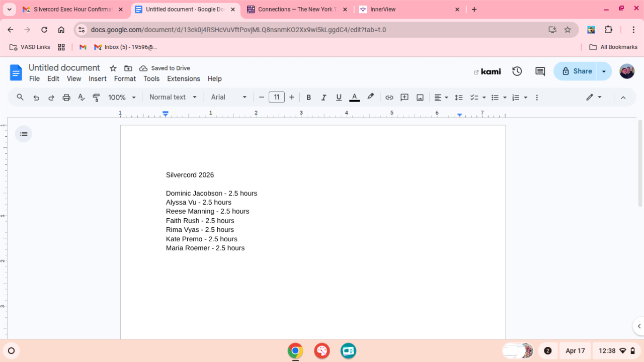Switch to the InnerView tab
This screenshot has width=644, height=362.
(x=409, y=10)
